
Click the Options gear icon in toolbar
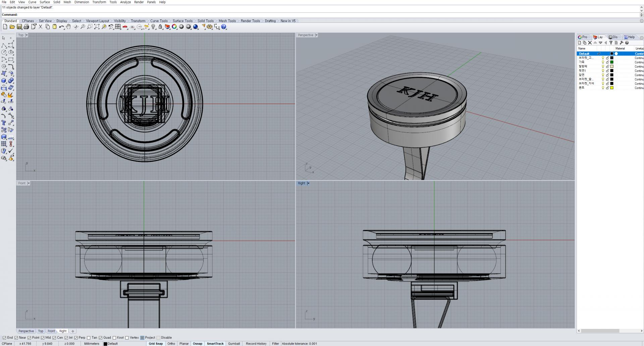pos(210,27)
